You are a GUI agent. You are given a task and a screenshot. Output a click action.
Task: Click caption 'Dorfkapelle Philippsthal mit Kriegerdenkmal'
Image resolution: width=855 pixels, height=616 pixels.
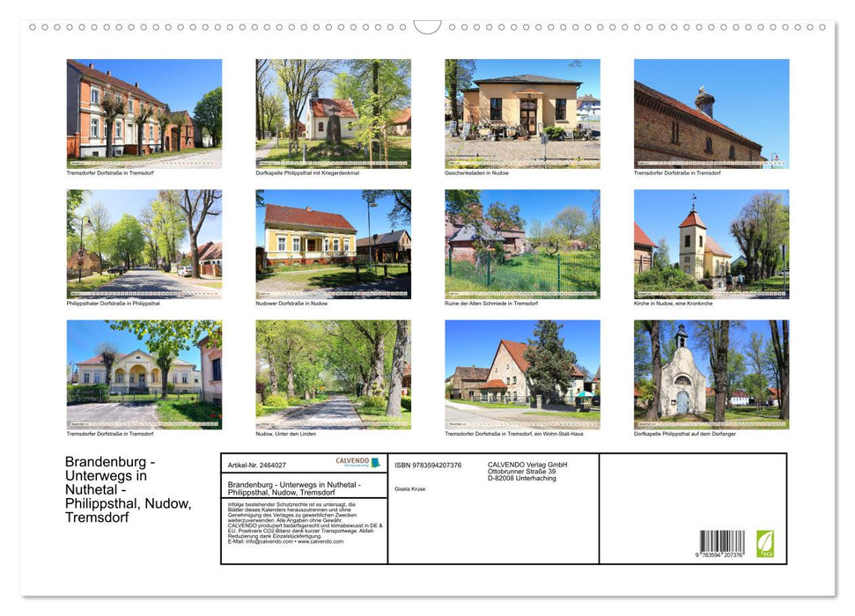point(307,172)
